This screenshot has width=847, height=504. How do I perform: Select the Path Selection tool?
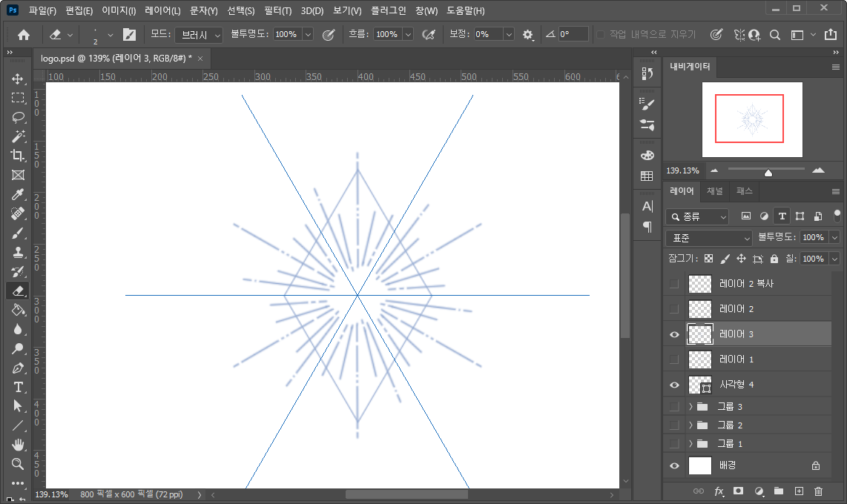18,405
